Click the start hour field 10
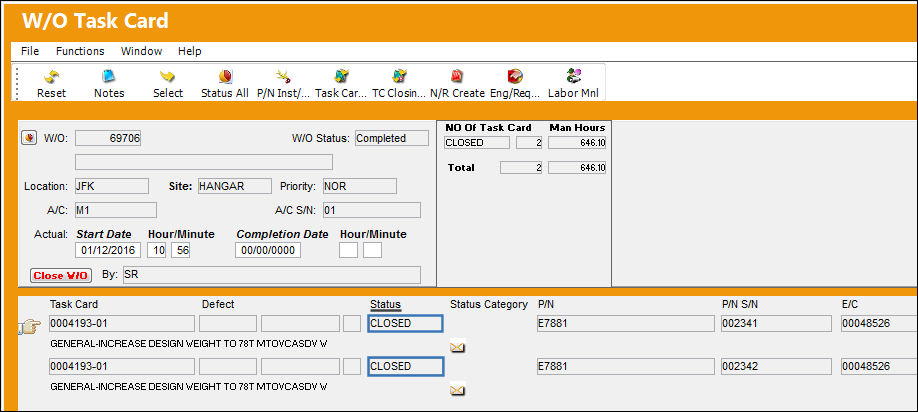This screenshot has height=412, width=918. pyautogui.click(x=156, y=250)
